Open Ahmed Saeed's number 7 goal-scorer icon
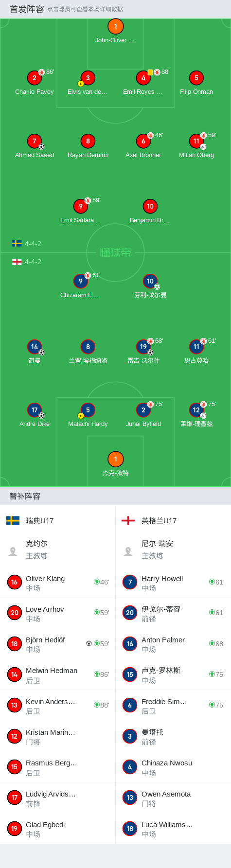 pyautogui.click(x=35, y=141)
